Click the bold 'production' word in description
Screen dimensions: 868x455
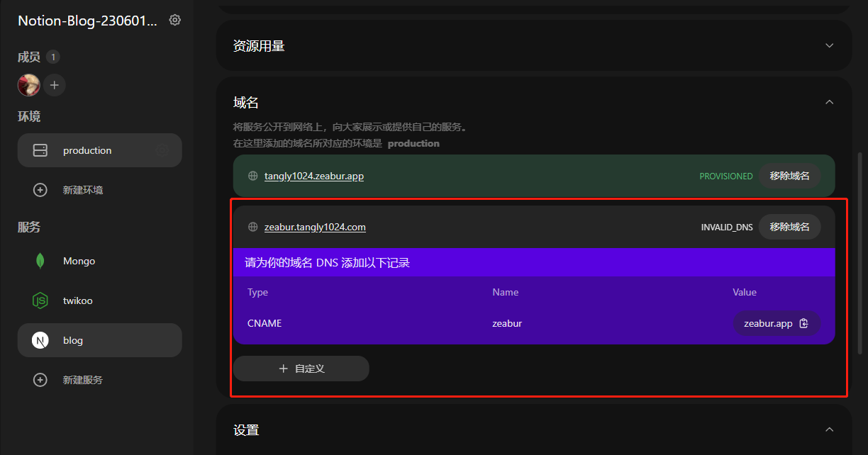(413, 143)
